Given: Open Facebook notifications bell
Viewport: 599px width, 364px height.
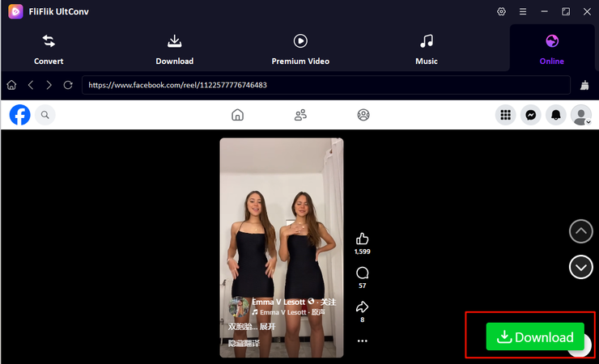Looking at the screenshot, I should (x=556, y=115).
